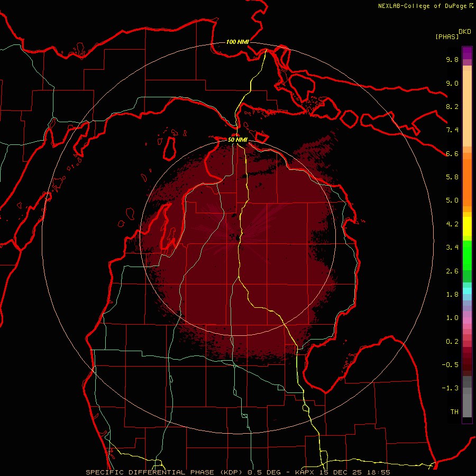The image size is (476, 476).
Task: Click the 4.2 legend value
Action: pos(452,224)
